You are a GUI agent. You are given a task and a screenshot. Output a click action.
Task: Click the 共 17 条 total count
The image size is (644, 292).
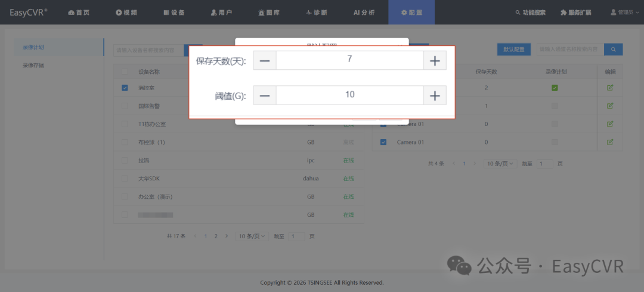tap(176, 236)
